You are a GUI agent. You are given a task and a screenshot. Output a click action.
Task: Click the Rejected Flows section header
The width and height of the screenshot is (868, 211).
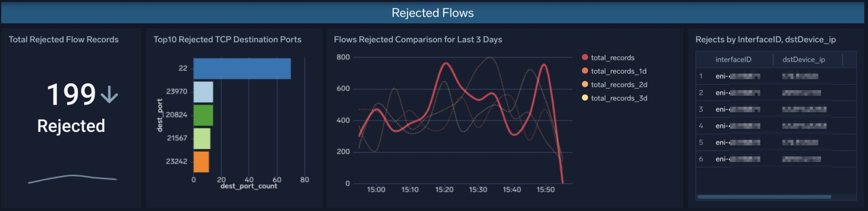pyautogui.click(x=433, y=13)
